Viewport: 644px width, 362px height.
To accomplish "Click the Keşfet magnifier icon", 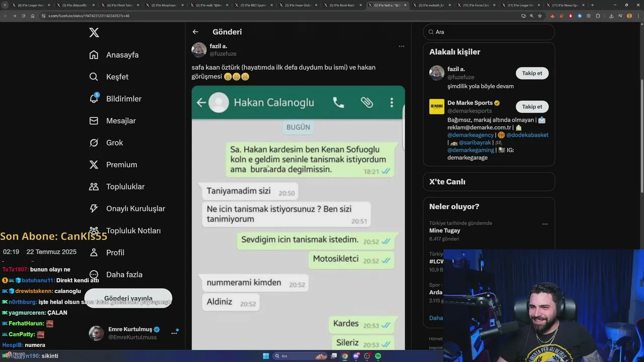I will [x=94, y=77].
